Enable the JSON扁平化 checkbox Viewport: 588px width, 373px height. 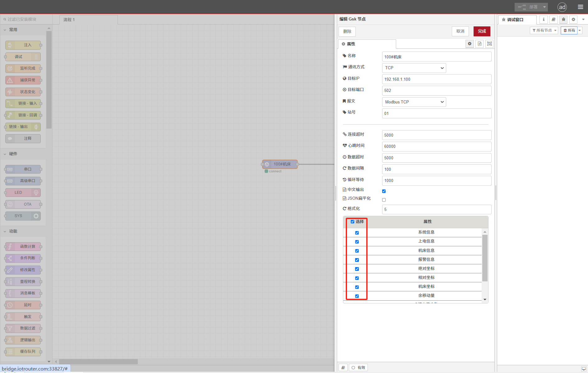[384, 200]
